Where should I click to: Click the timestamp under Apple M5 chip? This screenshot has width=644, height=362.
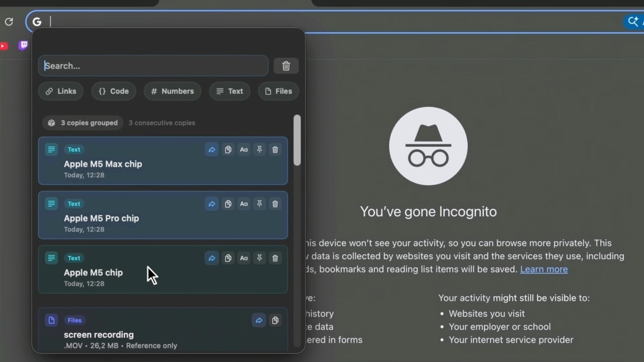point(84,284)
